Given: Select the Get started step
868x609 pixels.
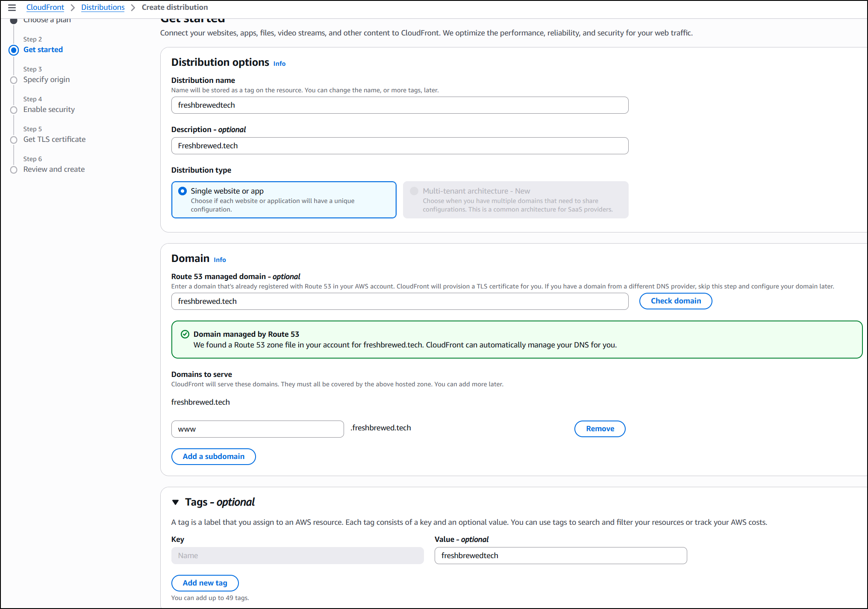Looking at the screenshot, I should pyautogui.click(x=43, y=50).
